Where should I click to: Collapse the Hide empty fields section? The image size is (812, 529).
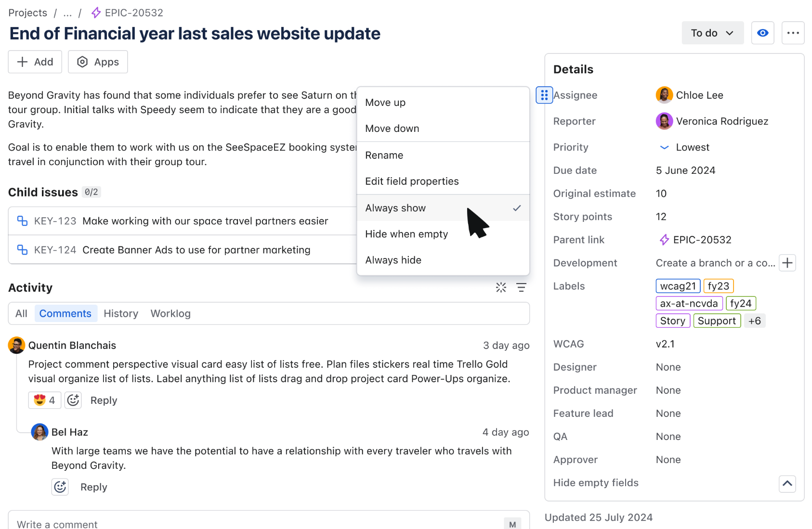click(x=787, y=484)
